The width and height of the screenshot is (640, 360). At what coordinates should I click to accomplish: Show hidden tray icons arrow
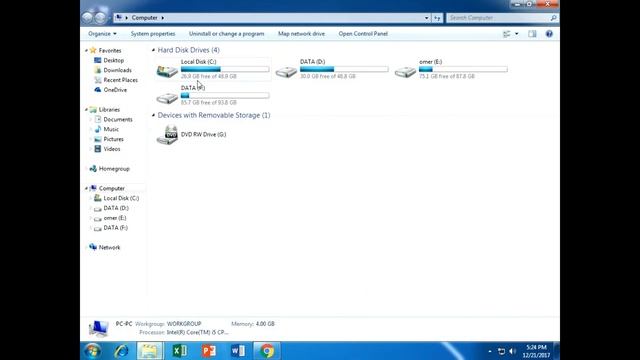490,351
